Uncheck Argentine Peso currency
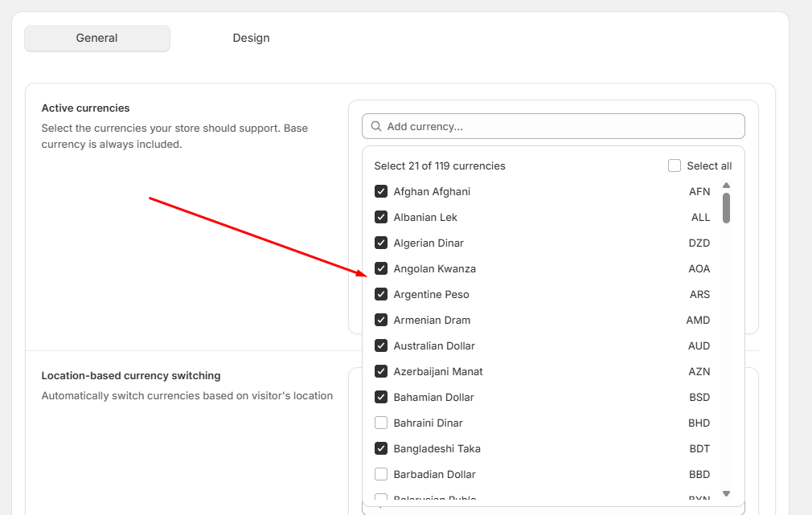 380,294
